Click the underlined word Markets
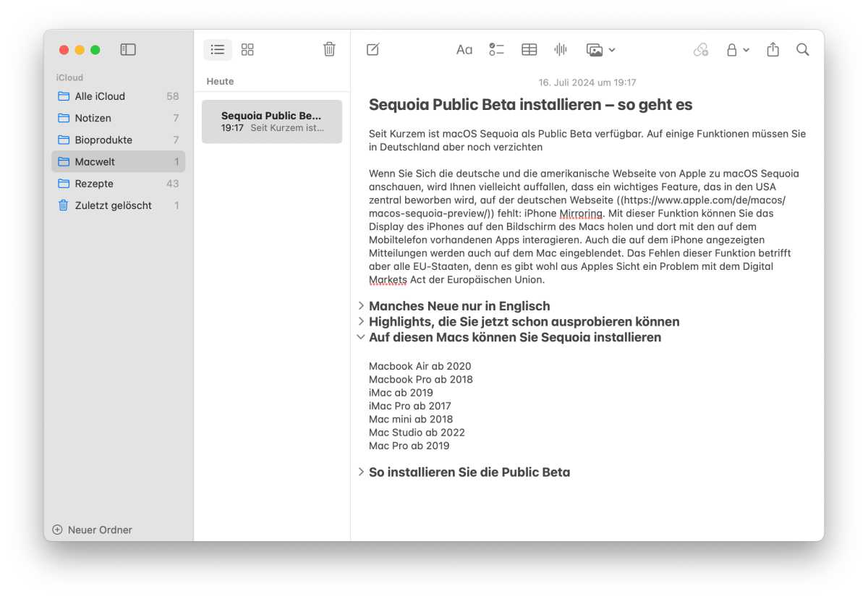The height and width of the screenshot is (599, 868). [x=388, y=280]
